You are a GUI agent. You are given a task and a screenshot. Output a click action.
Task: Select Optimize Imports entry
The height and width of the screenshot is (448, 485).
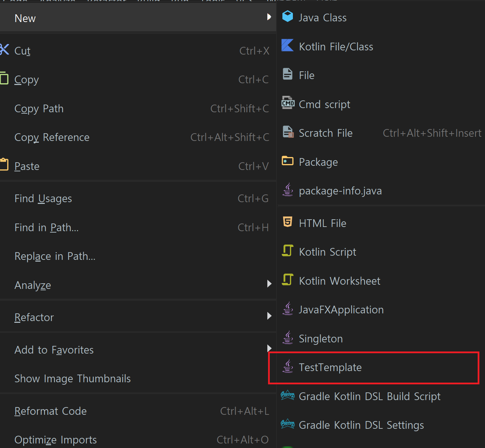138,439
